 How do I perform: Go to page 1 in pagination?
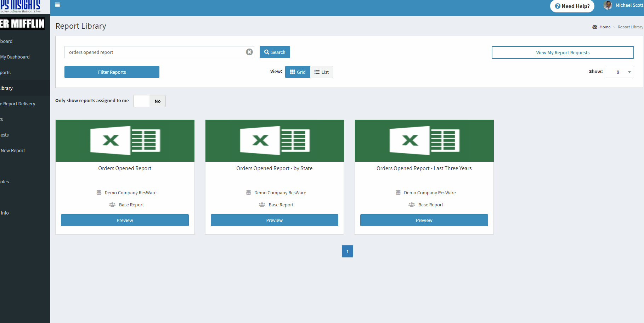pyautogui.click(x=347, y=251)
